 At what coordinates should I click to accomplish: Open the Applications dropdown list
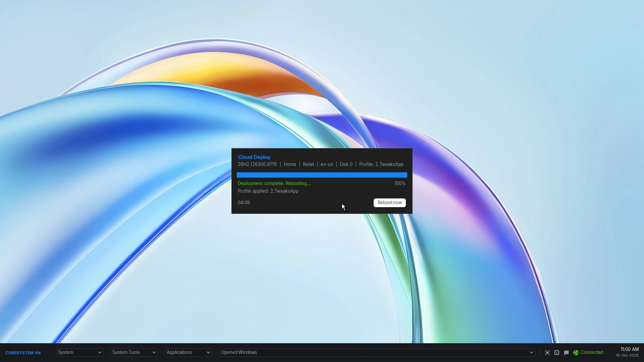point(188,352)
